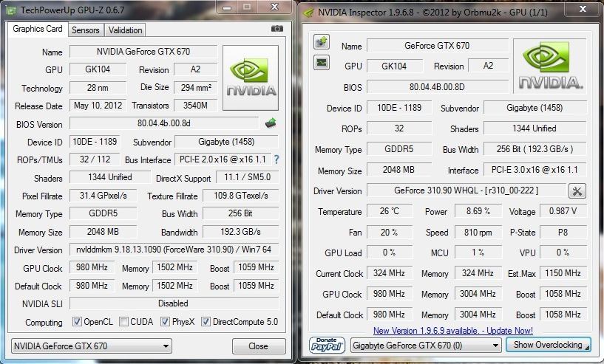Click the NVIDIA logo in GPU-Z
Image resolution: width=604 pixels, height=364 pixels.
coord(251,78)
